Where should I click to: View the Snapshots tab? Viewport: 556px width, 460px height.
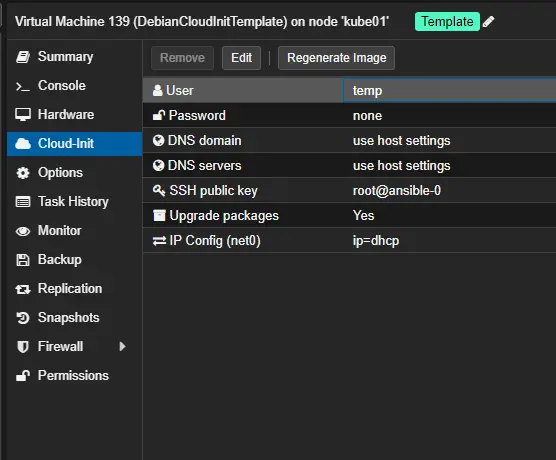[74, 318]
